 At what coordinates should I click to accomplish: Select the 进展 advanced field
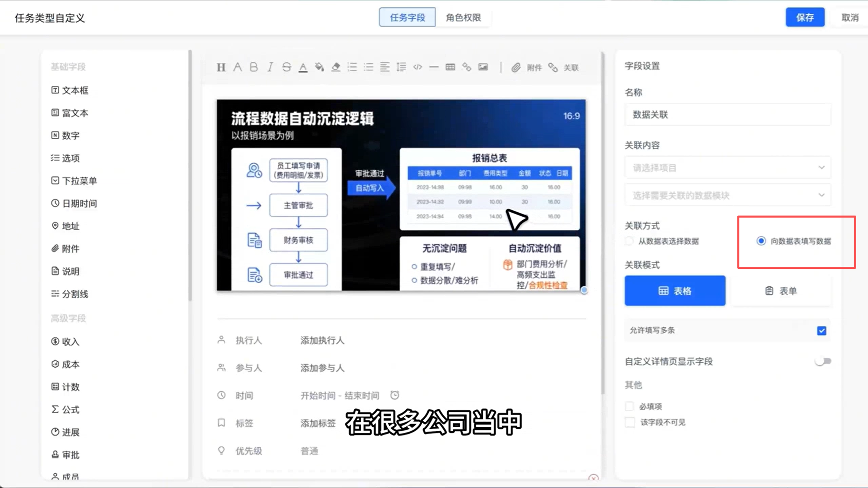click(x=65, y=432)
